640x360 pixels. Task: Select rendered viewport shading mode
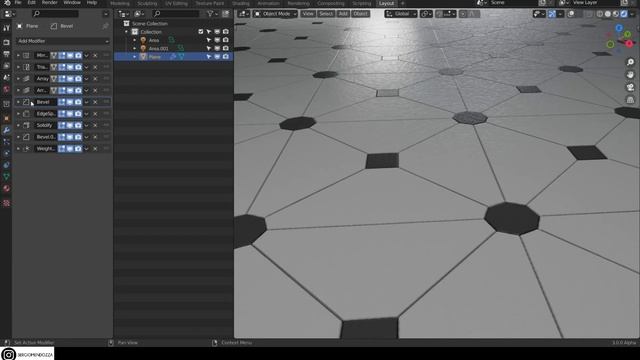click(x=624, y=14)
